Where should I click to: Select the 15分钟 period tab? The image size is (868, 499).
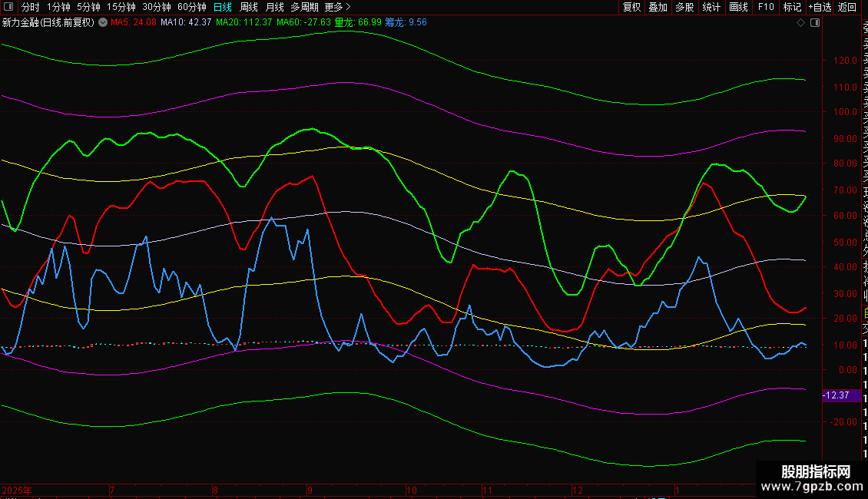[121, 7]
